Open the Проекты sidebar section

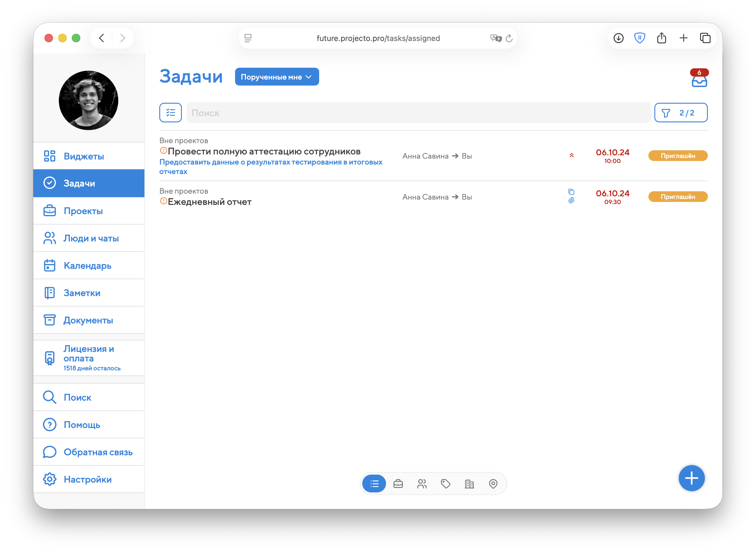83,211
